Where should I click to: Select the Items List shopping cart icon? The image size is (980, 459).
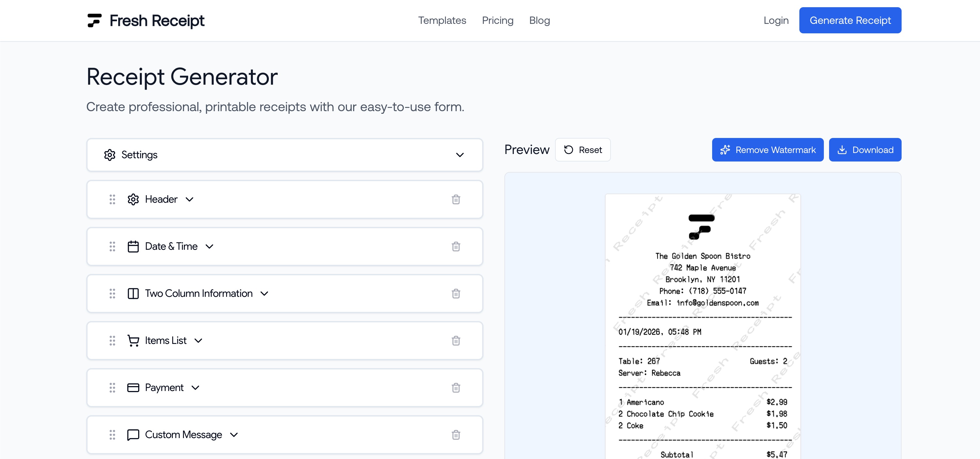coord(133,341)
